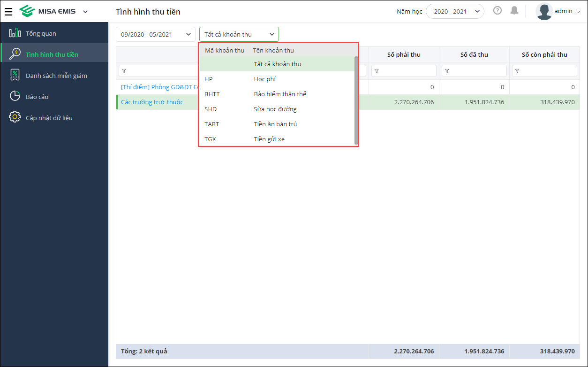Open the notifications bell icon
This screenshot has width=588, height=367.
(x=514, y=10)
